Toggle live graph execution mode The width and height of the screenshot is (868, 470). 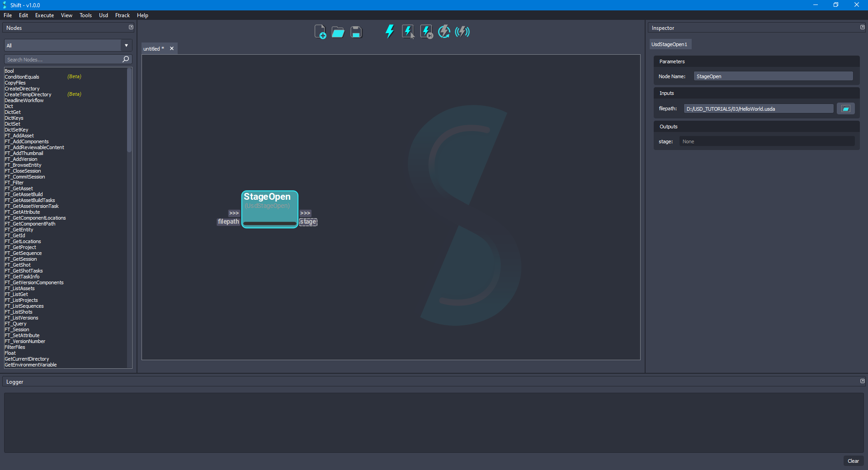(x=462, y=32)
